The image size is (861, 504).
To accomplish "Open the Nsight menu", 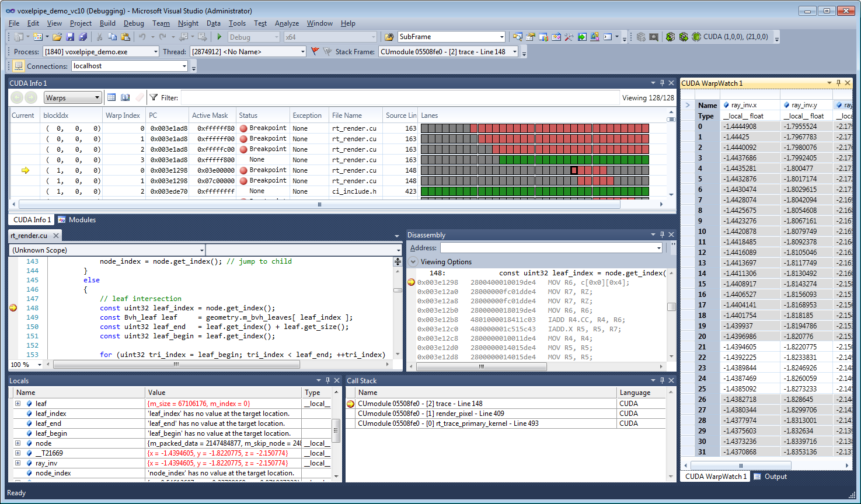I will tap(188, 23).
